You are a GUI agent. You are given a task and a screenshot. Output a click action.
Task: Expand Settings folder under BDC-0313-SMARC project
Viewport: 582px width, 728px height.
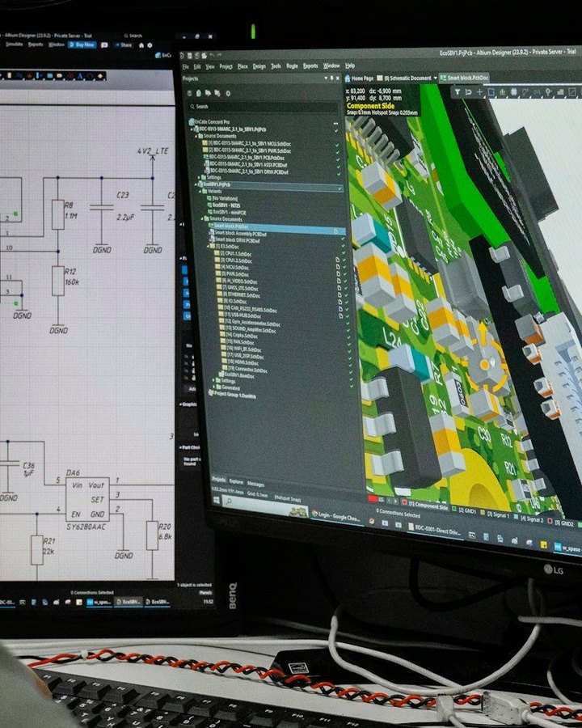coord(200,177)
